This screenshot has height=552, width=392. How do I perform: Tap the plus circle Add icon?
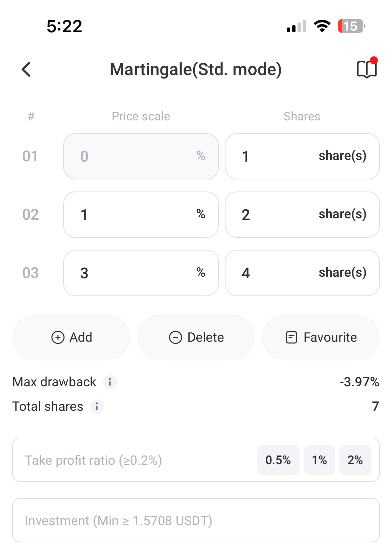(58, 337)
